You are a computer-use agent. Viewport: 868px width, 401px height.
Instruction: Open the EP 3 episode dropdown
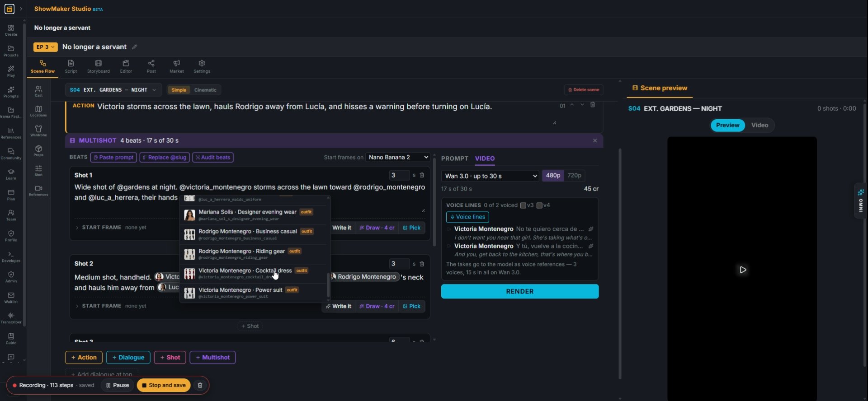(45, 47)
